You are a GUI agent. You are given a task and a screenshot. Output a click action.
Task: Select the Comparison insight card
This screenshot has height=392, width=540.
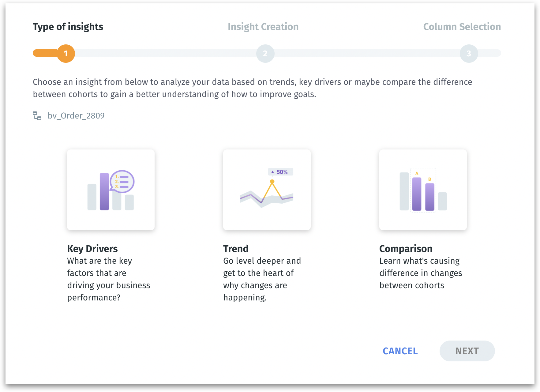(423, 190)
